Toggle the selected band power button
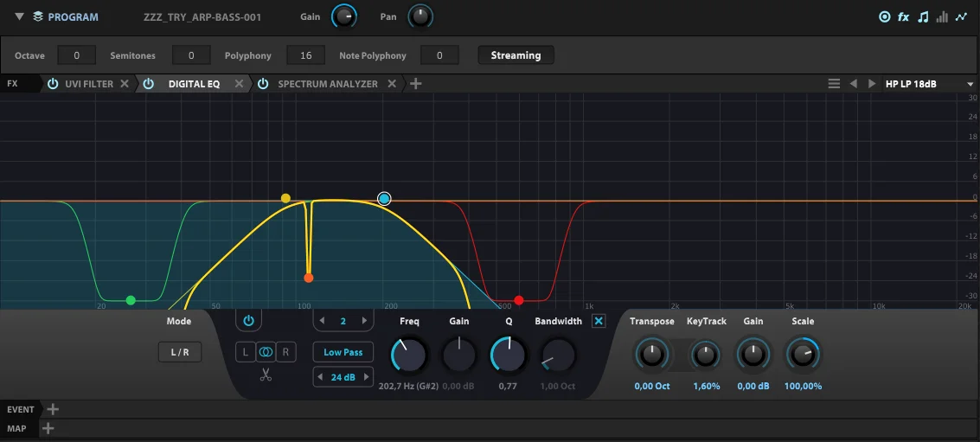The width and height of the screenshot is (980, 442). [x=249, y=321]
